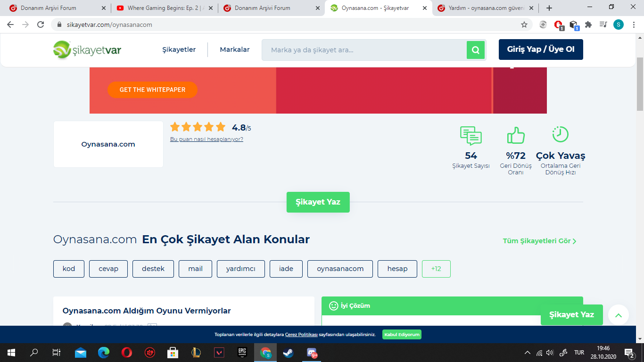Click the Giriş Yap / Üye Ol button

(541, 49)
